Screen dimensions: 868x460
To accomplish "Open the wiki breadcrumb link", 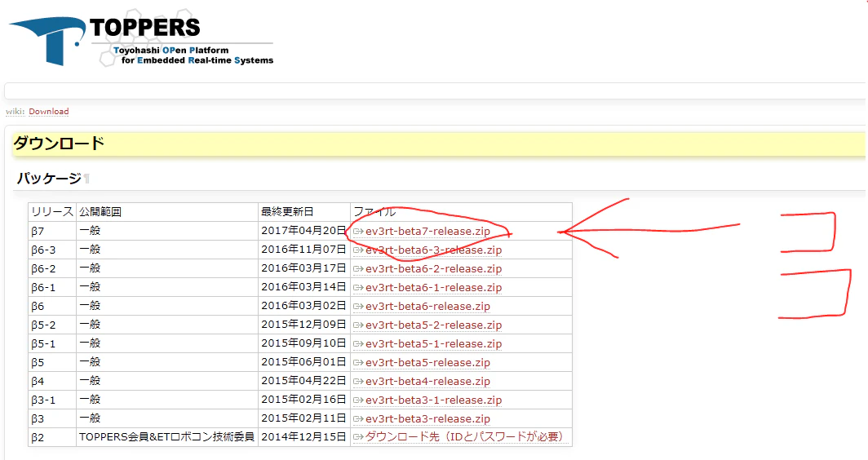I will pos(15,111).
